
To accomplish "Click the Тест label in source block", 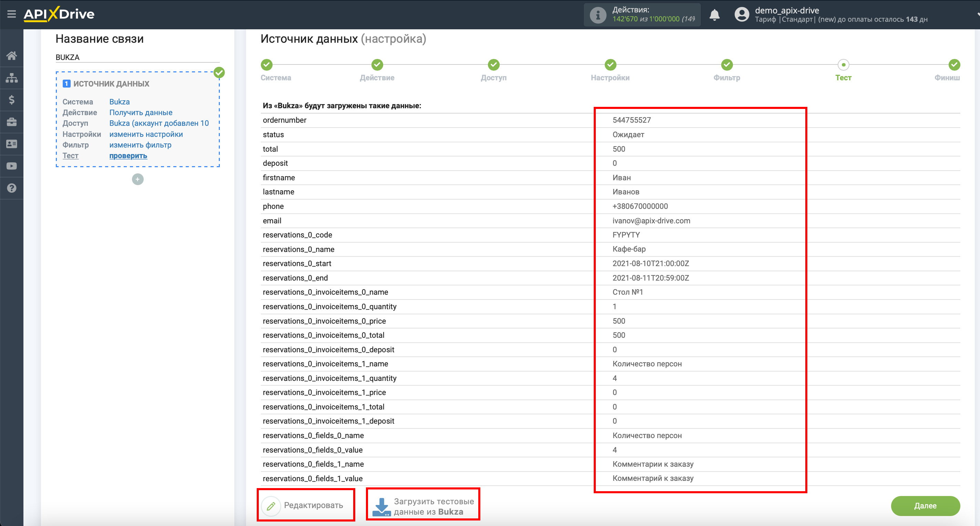I will 70,156.
